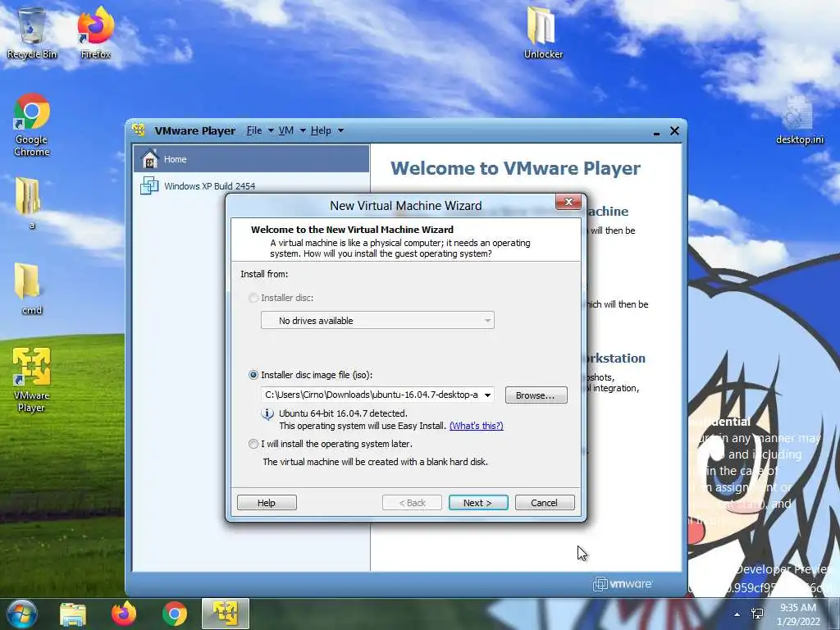The height and width of the screenshot is (630, 840).
Task: Open the VM menu dropdown arrow
Action: point(303,130)
